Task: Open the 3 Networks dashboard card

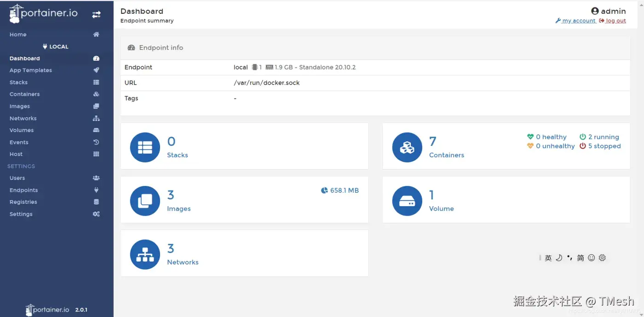Action: point(244,253)
